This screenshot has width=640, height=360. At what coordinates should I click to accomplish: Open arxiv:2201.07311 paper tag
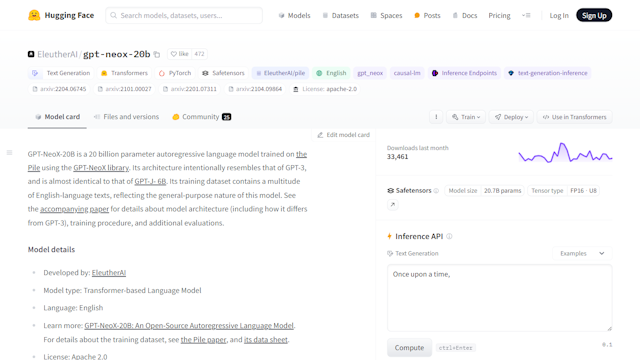pyautogui.click(x=190, y=89)
